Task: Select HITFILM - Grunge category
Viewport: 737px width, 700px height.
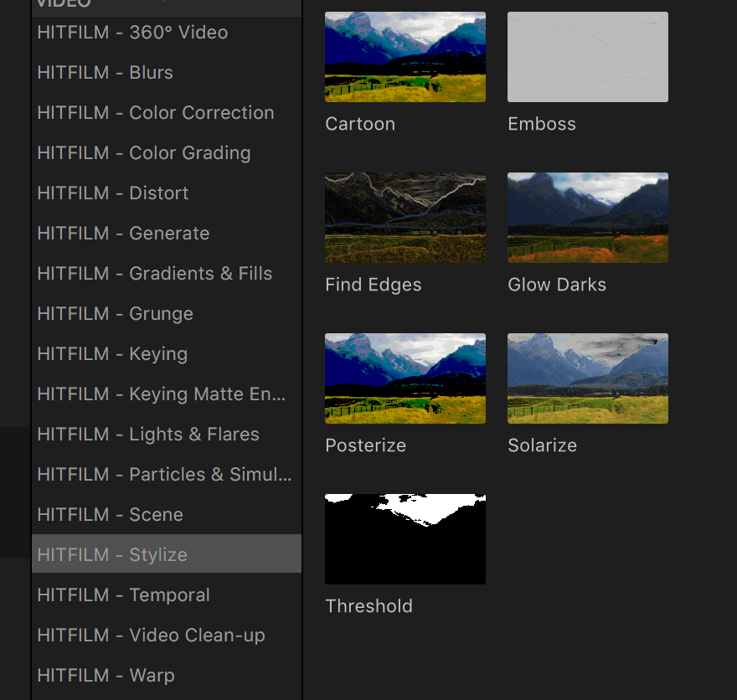Action: point(167,314)
